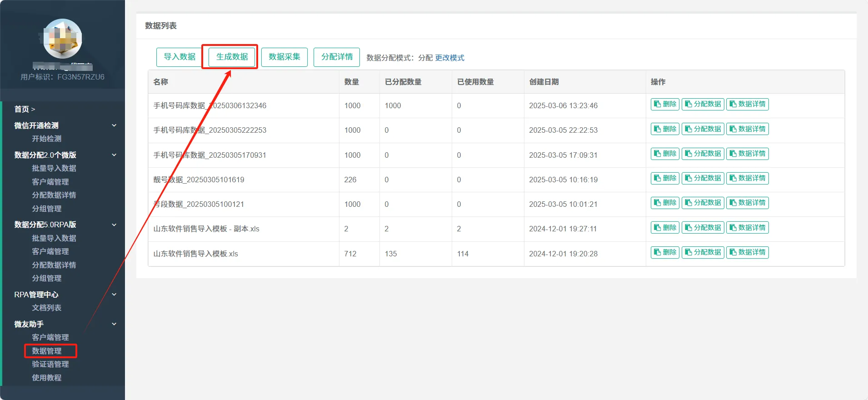Image resolution: width=868 pixels, height=400 pixels.
Task: Click 分配数据 for 靓号数据_20250305101619
Action: 703,178
